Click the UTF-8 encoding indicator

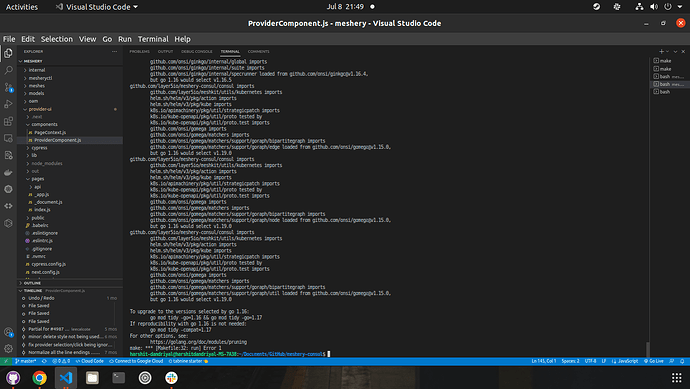[x=591, y=361]
